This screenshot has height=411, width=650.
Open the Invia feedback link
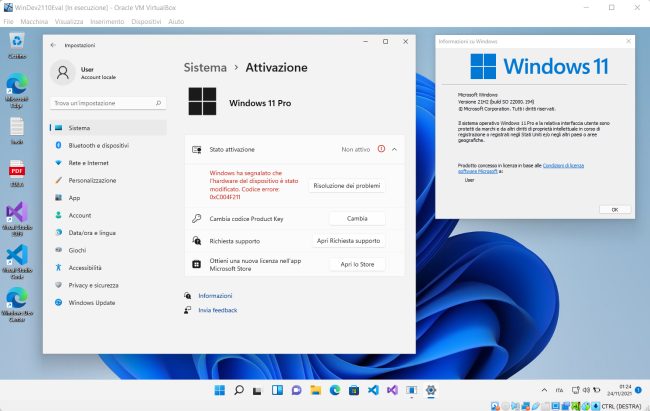coord(218,310)
